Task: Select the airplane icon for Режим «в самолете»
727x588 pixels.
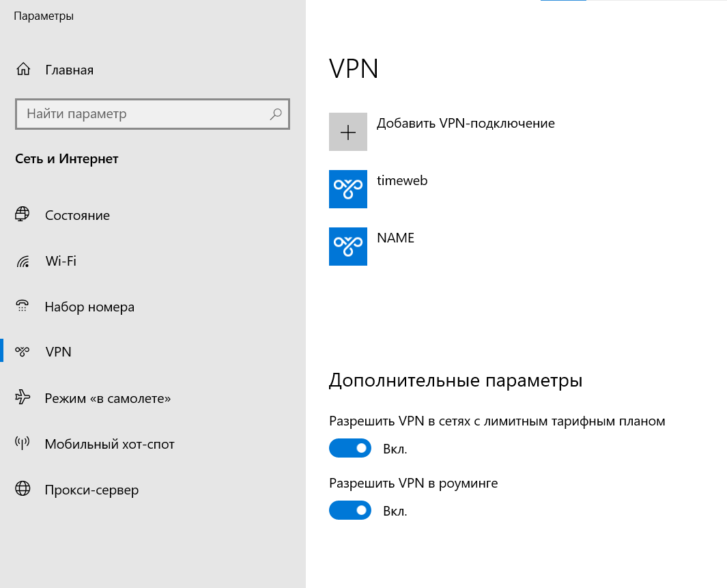Action: point(23,397)
